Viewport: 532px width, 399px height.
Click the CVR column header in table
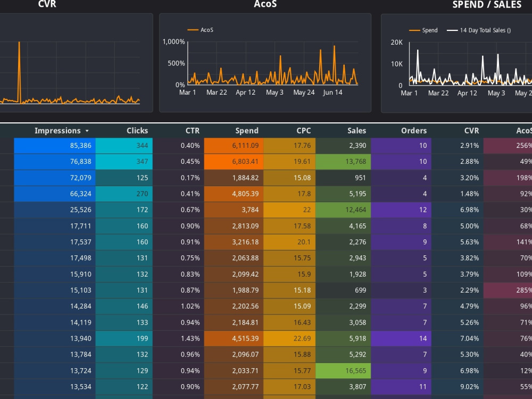tap(471, 131)
